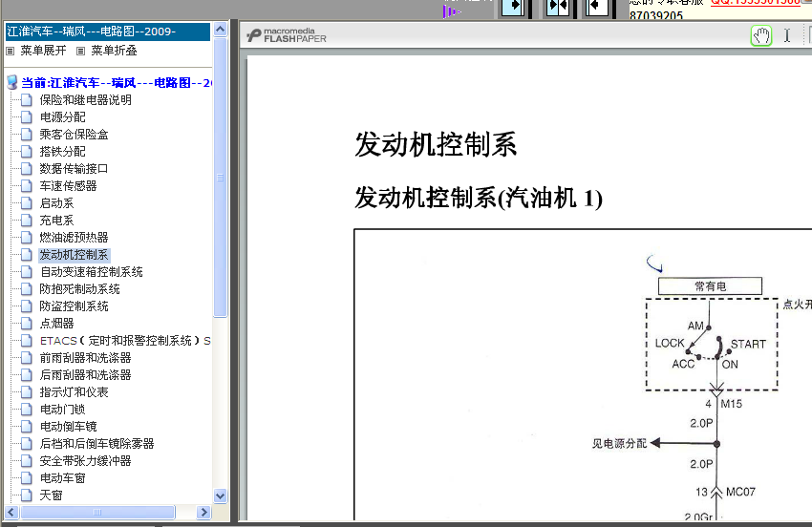Open 防抱死制动系统 page
The width and height of the screenshot is (812, 527).
tap(79, 289)
